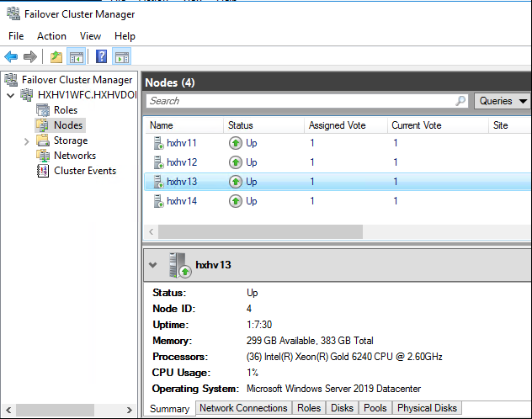Screen dimensions: 532x419
Task: Click the HXHV1WFC cluster icon in the tree
Action: pos(27,95)
